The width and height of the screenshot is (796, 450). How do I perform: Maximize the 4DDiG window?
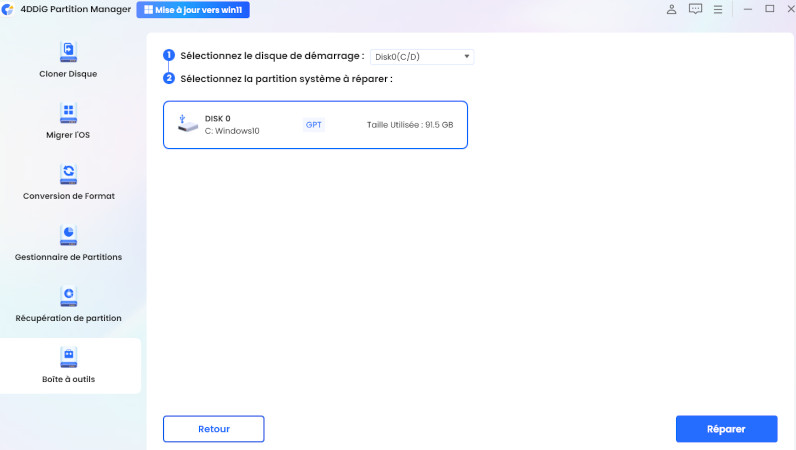pos(770,9)
